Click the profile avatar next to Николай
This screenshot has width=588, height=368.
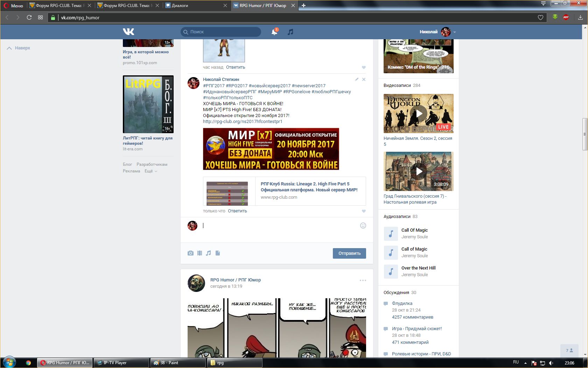pos(446,32)
